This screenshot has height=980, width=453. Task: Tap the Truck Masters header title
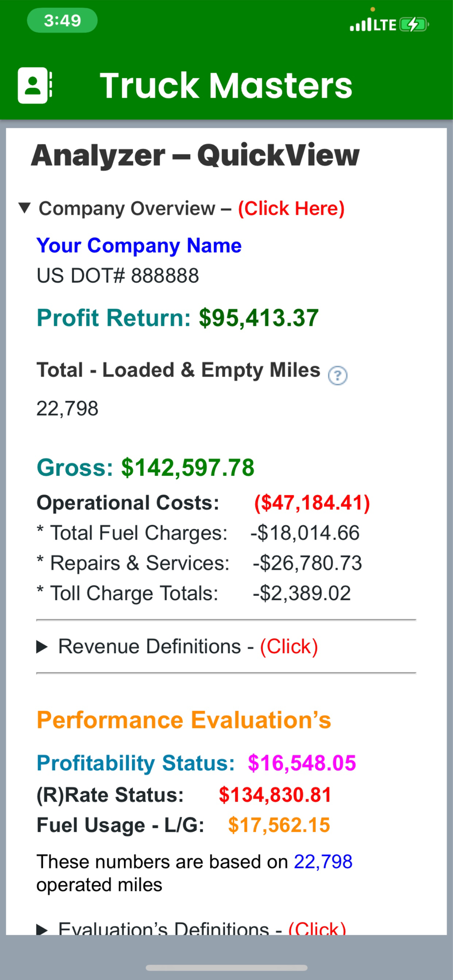pos(226,86)
